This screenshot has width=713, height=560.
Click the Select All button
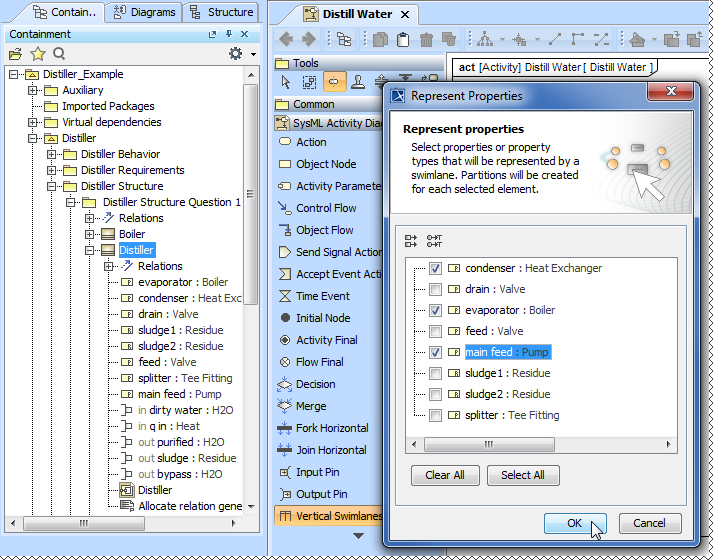[523, 475]
